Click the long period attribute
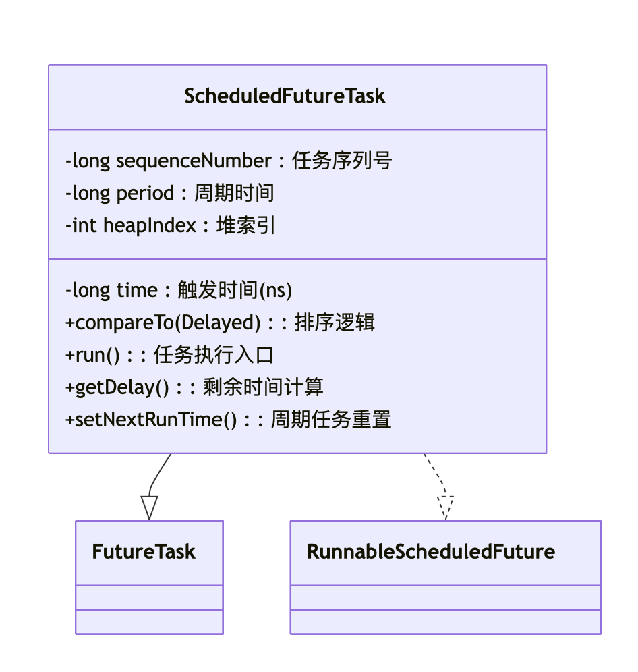 169,194
